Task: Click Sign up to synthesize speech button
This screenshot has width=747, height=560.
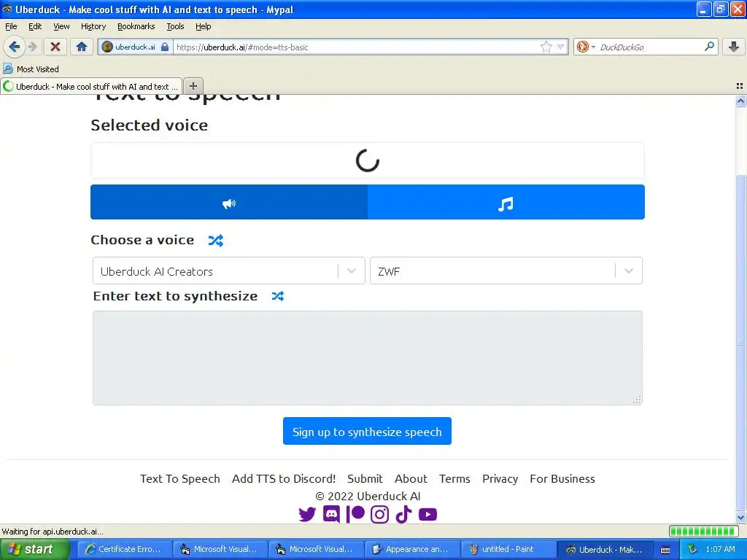Action: 367,432
